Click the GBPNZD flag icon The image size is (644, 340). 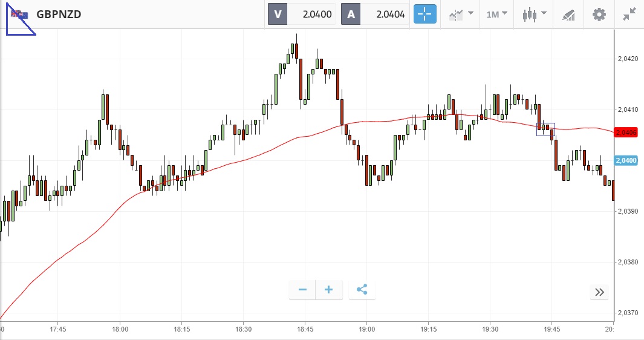click(19, 15)
